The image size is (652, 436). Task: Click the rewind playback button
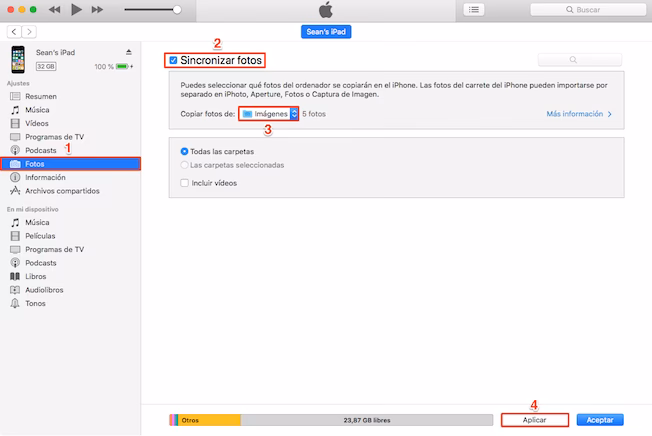coord(54,10)
